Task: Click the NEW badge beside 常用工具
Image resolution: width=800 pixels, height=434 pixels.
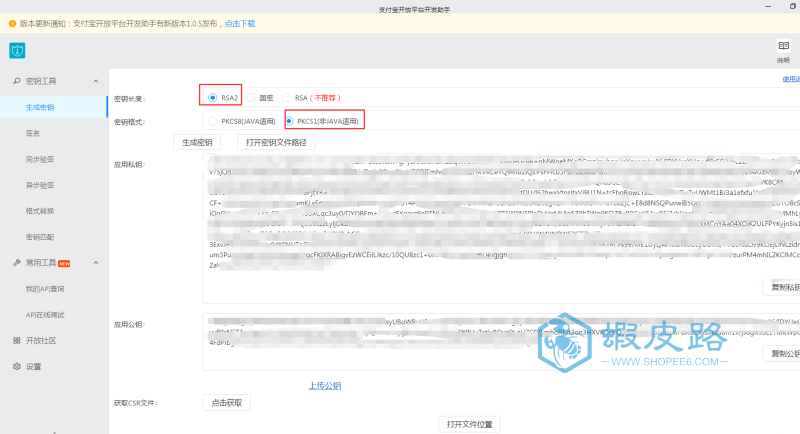Action: click(64, 264)
